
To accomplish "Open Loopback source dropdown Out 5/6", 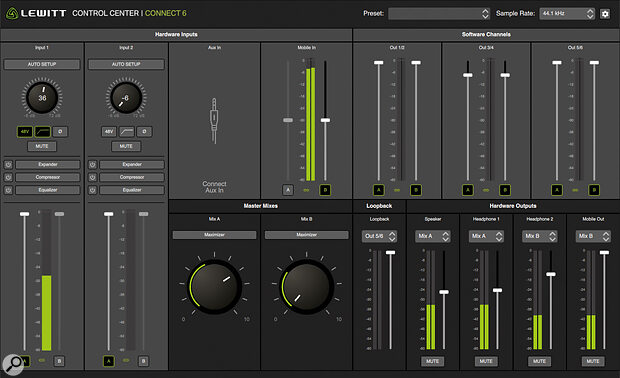I will tap(379, 236).
